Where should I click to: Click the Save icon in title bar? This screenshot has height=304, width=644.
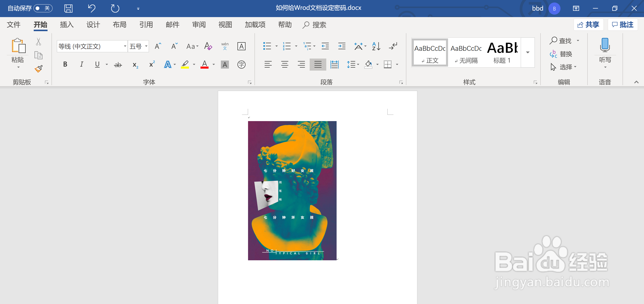tap(68, 9)
